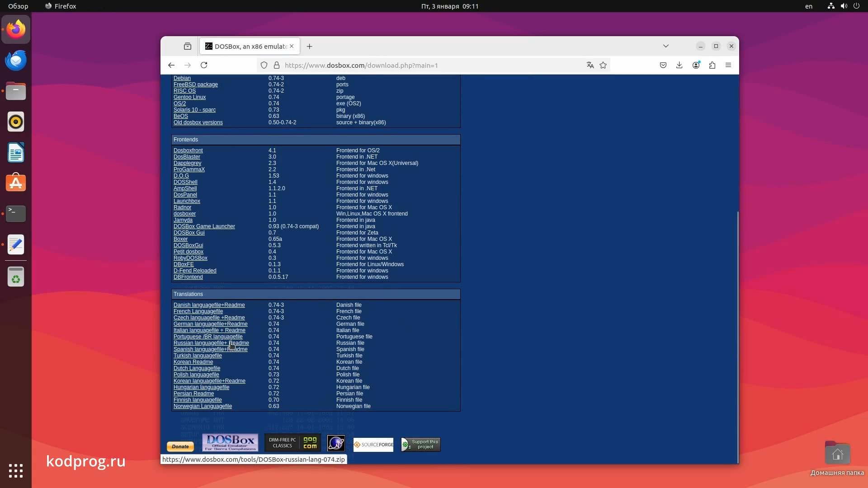Click the Firefox back arrow button
Image resolution: width=868 pixels, height=488 pixels.
coord(171,65)
